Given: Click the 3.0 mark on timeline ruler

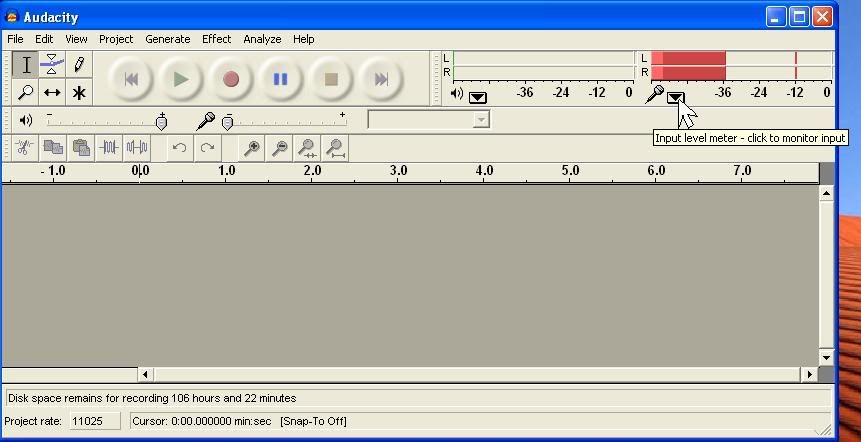Looking at the screenshot, I should pos(399,171).
